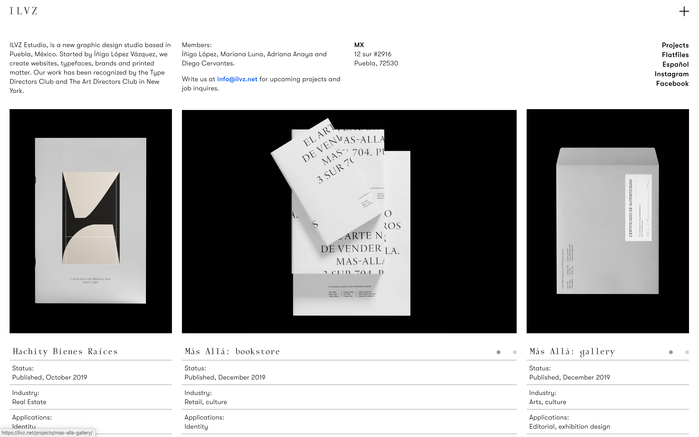Click the ILVZ logo in the header

coord(24,11)
